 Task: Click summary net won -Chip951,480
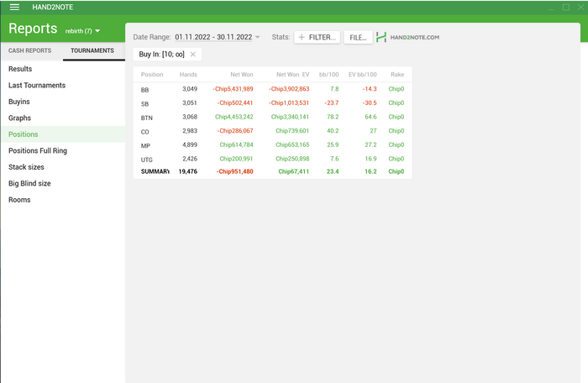coord(234,171)
